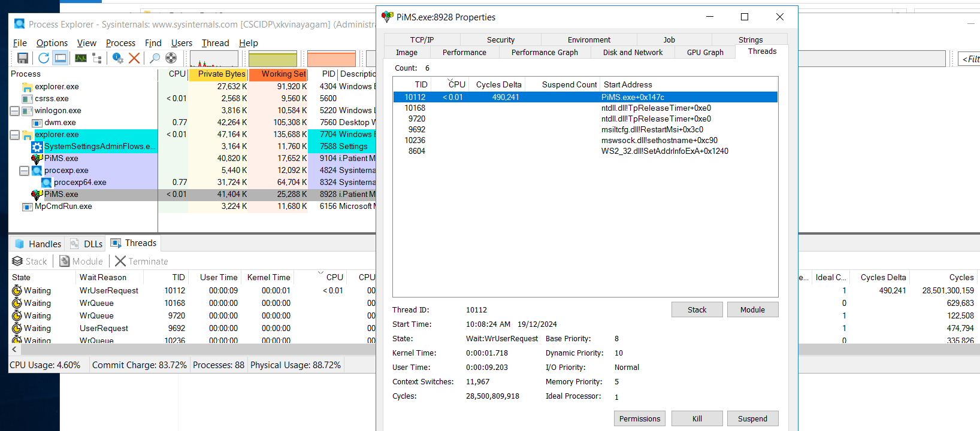Open the File menu
This screenshot has width=980, height=431.
coord(20,43)
